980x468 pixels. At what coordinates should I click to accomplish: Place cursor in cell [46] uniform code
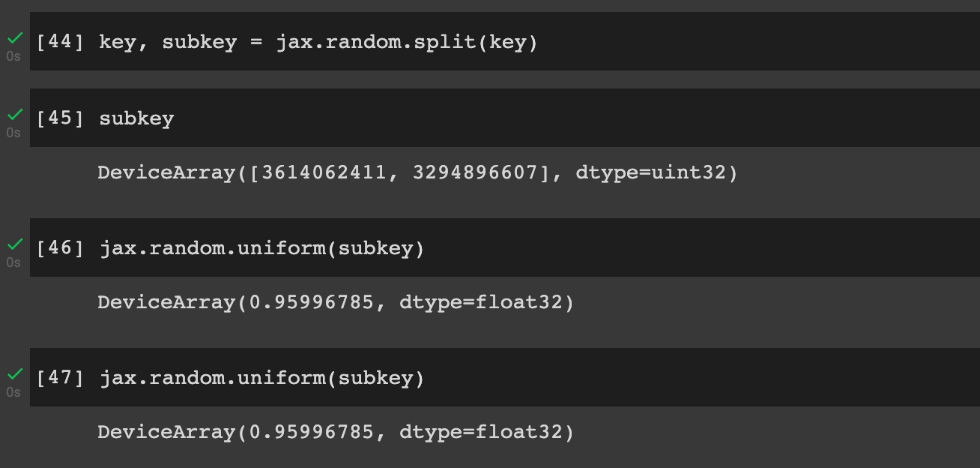[505, 248]
